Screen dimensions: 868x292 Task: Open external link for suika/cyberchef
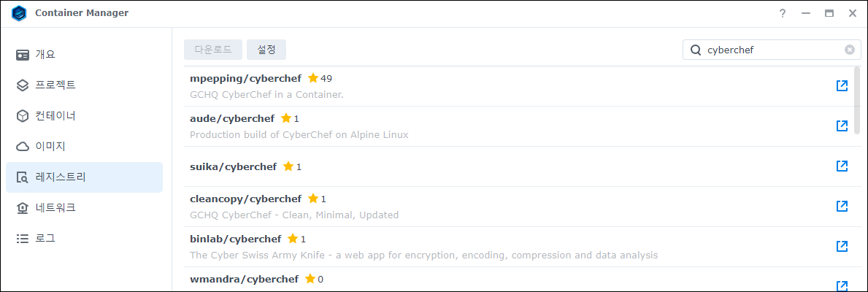842,166
